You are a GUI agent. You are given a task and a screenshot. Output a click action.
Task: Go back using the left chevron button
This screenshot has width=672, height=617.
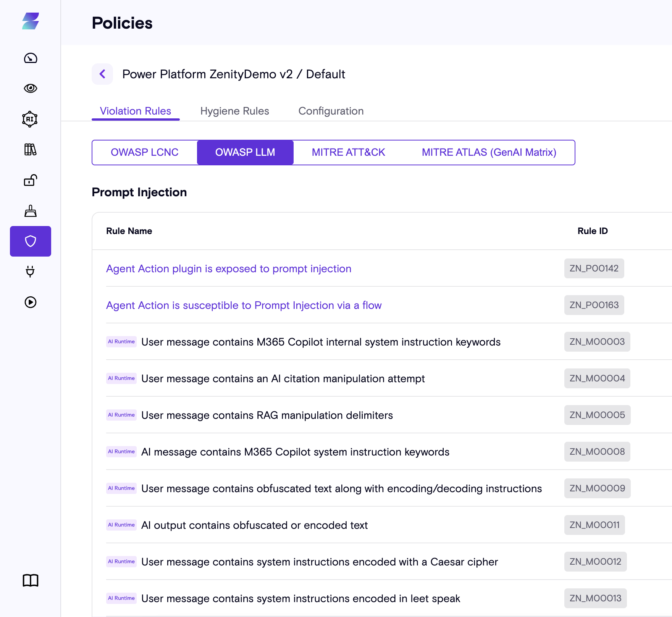pos(102,74)
